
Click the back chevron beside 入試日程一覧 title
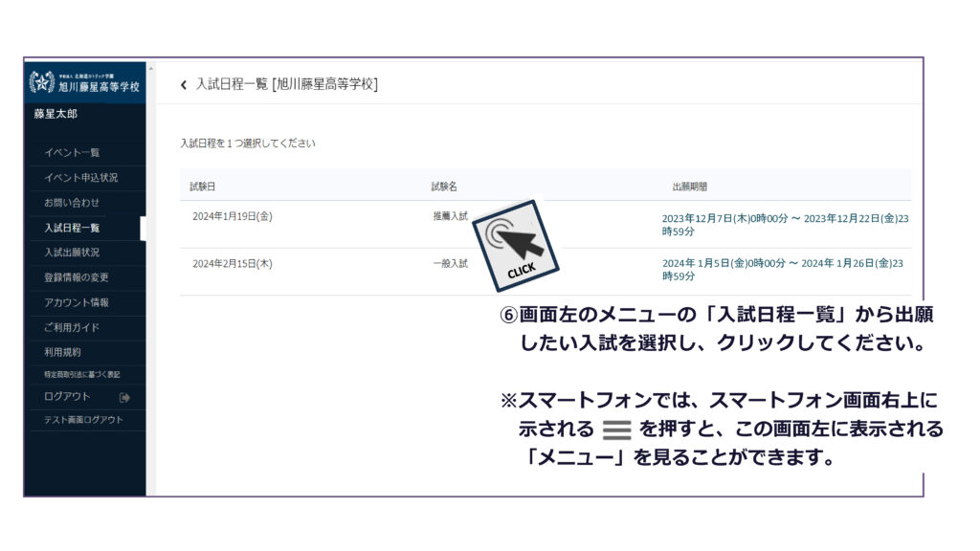click(183, 85)
